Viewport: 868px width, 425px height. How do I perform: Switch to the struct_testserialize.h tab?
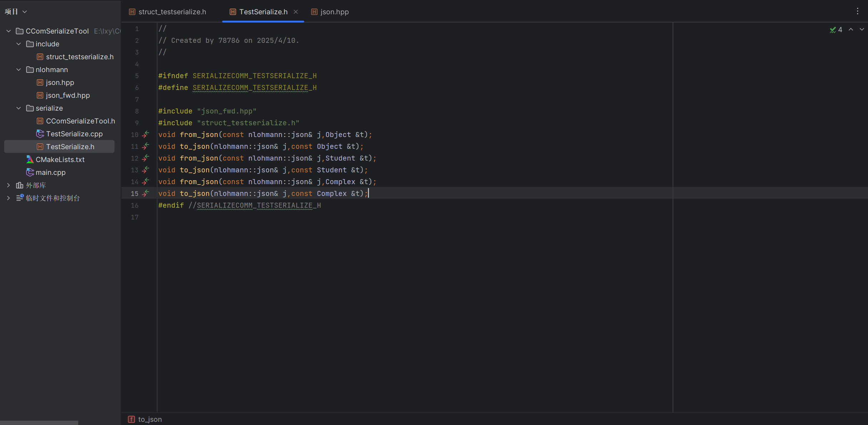click(172, 12)
